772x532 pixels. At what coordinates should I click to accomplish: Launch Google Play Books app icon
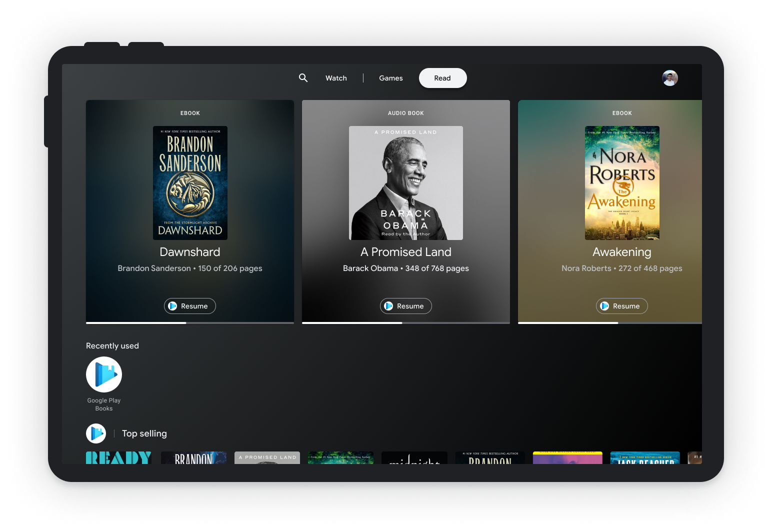(104, 374)
